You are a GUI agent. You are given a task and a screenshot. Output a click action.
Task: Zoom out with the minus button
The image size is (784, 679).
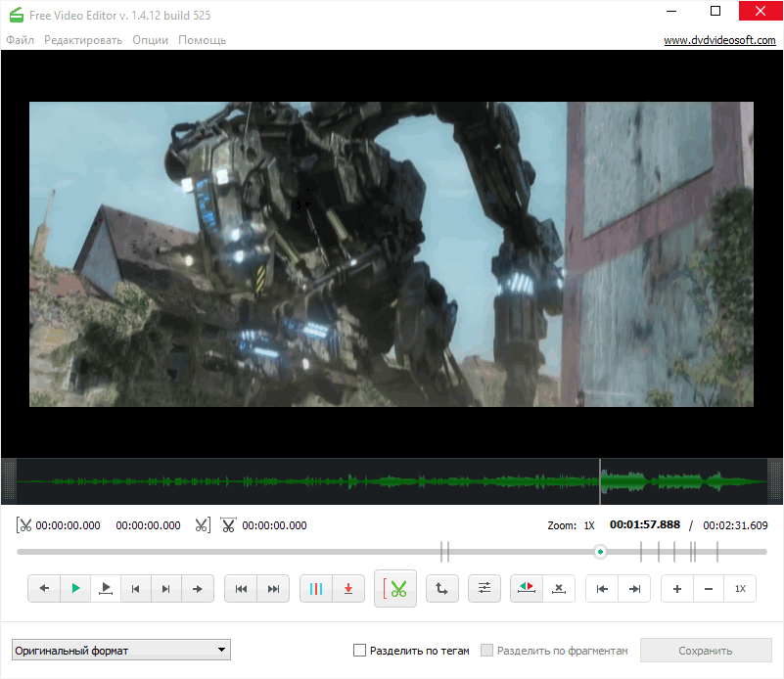click(x=709, y=589)
